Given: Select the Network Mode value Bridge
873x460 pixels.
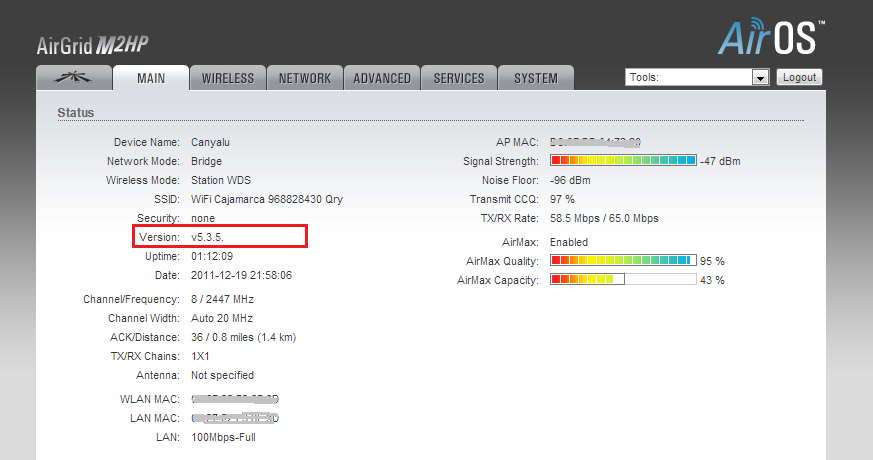Looking at the screenshot, I should (207, 161).
